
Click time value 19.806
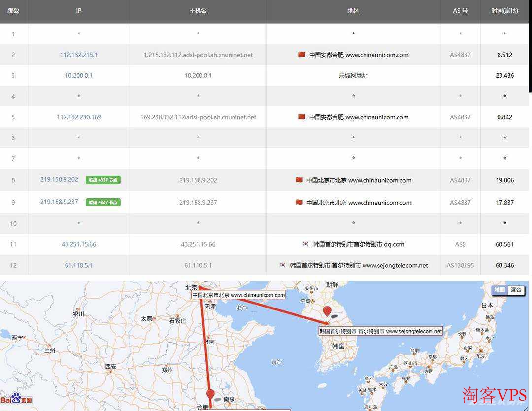504,180
